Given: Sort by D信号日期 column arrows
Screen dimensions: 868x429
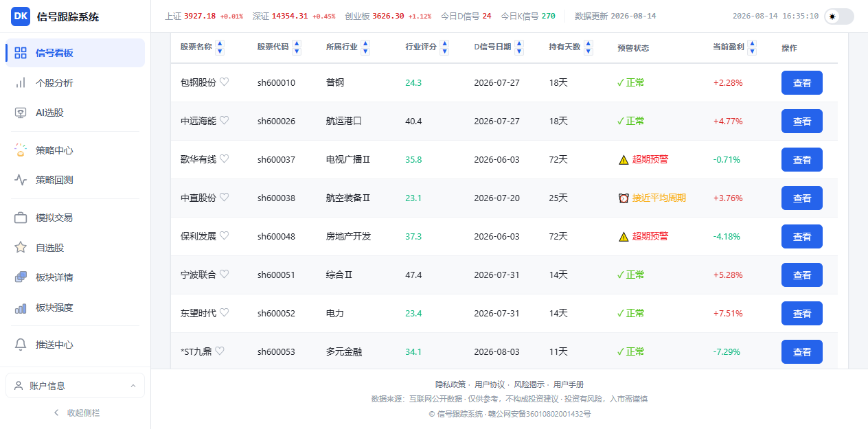Looking at the screenshot, I should tap(518, 47).
